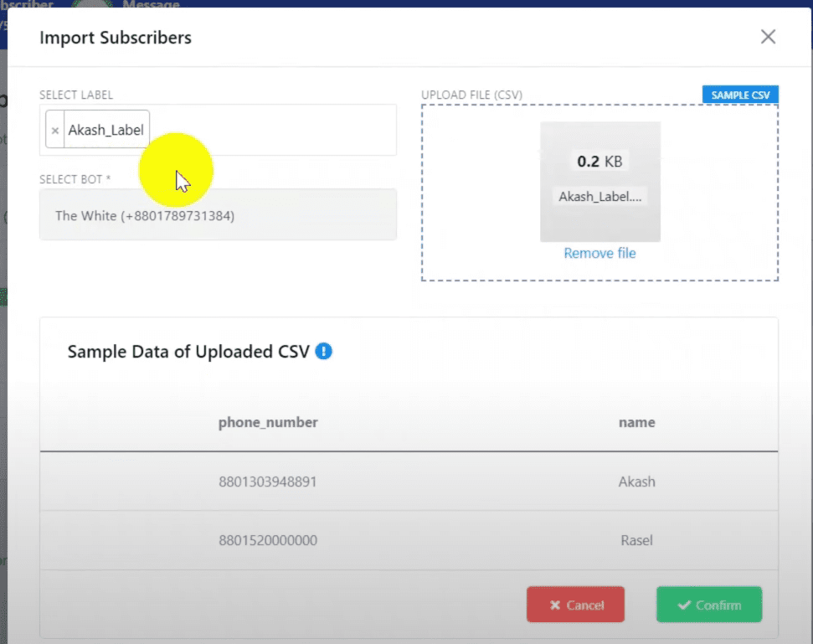Click the phone_number column header
Image resolution: width=813 pixels, height=644 pixels.
click(268, 422)
